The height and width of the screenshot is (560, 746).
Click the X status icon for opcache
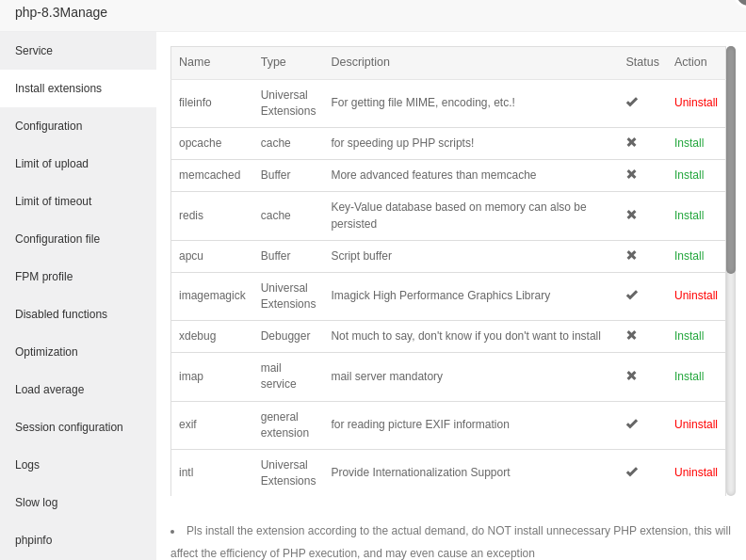click(632, 142)
